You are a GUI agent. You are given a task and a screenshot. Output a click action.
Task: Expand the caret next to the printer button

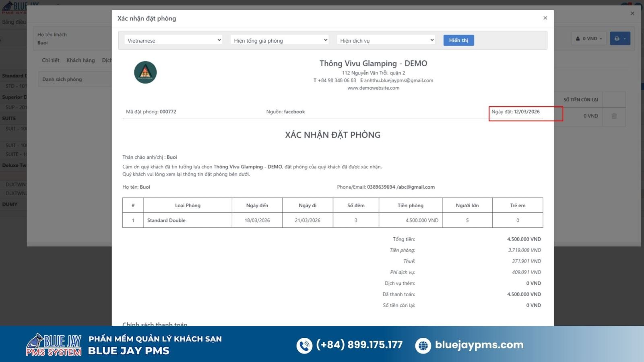click(625, 38)
